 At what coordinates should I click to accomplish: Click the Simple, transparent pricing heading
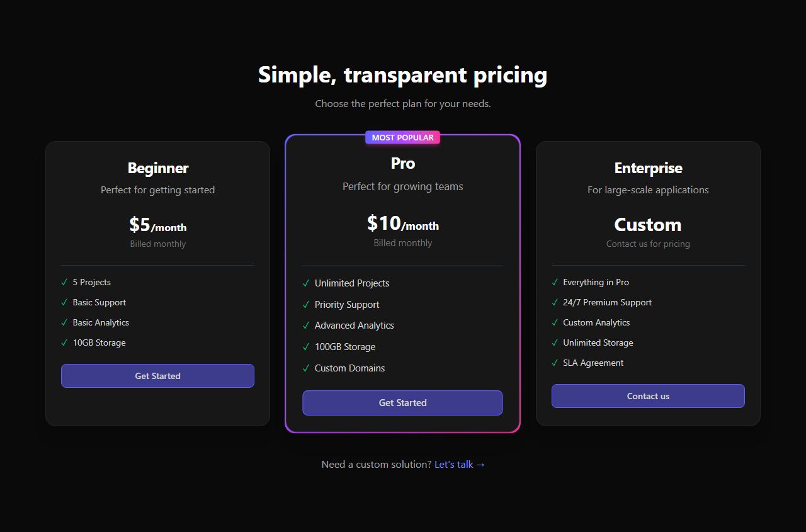pyautogui.click(x=403, y=75)
